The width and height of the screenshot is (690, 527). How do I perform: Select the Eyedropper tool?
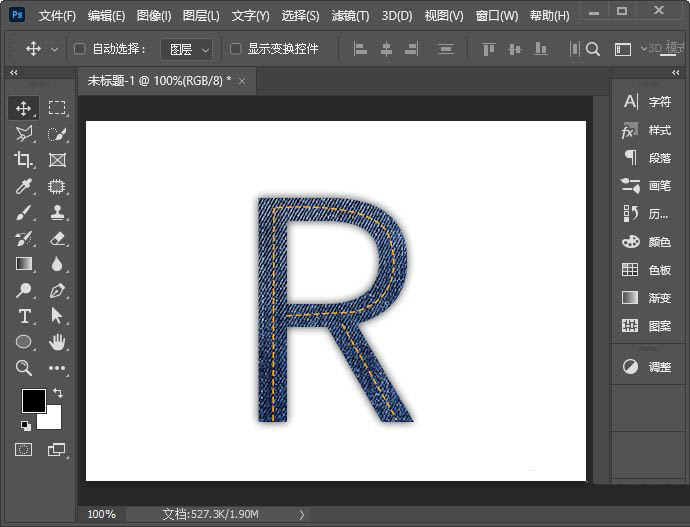tap(23, 187)
